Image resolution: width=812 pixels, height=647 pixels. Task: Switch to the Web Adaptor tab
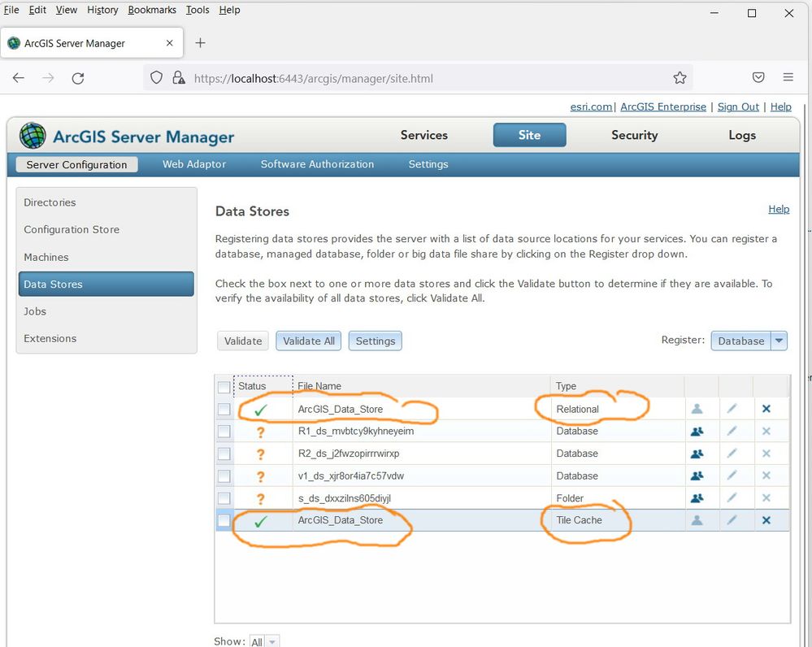[x=194, y=164]
